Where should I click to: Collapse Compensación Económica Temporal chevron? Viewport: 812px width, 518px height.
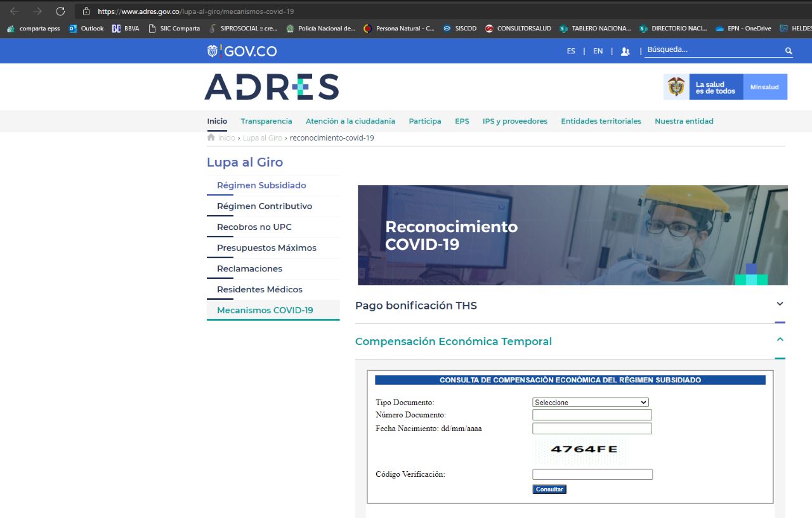click(x=780, y=340)
